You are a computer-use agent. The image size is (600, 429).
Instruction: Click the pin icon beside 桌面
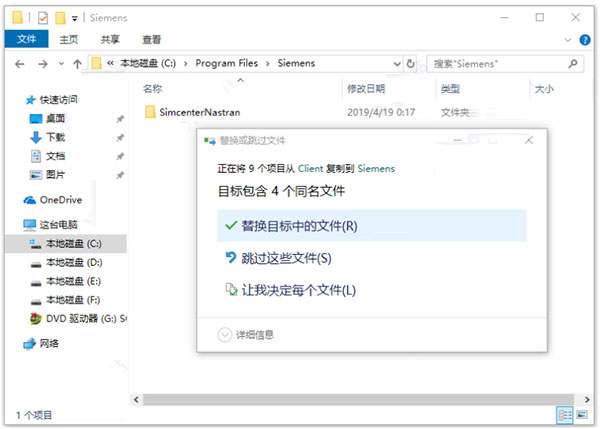120,119
